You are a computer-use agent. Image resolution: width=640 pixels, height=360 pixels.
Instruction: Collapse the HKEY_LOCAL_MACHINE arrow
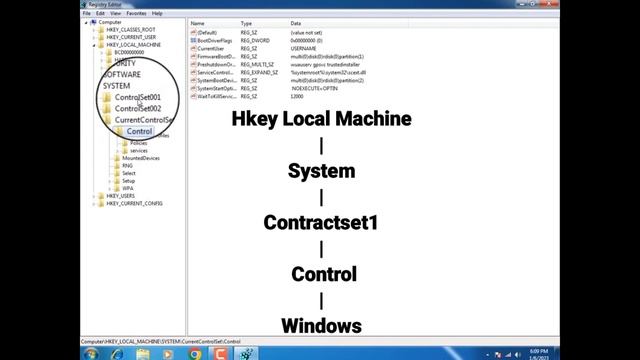(94, 45)
